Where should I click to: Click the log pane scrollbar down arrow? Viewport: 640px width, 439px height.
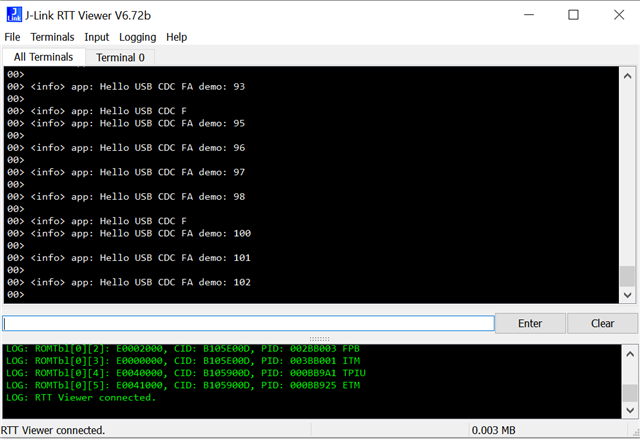coord(630,410)
